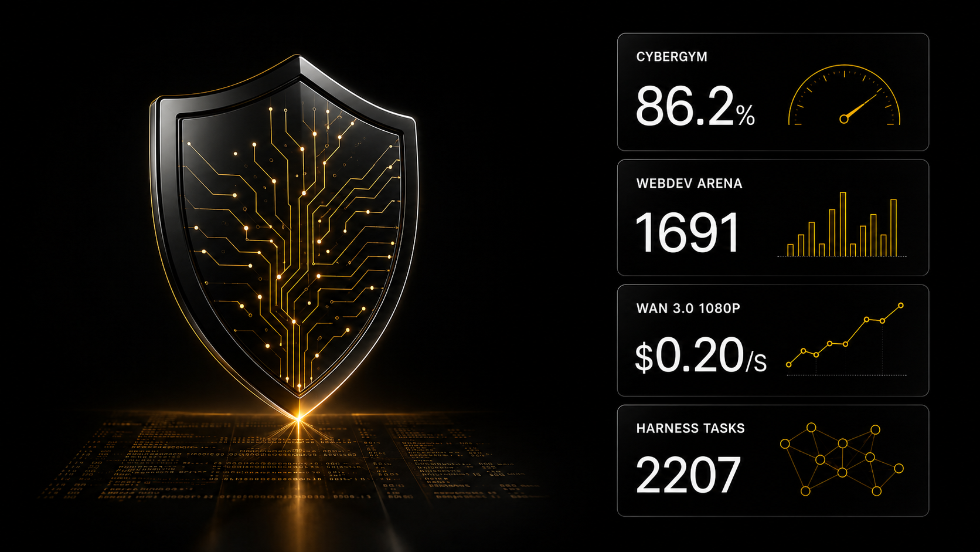Screen dimensions: 980x552
Task: Select the WEBDEV ARENA label
Action: 689,184
